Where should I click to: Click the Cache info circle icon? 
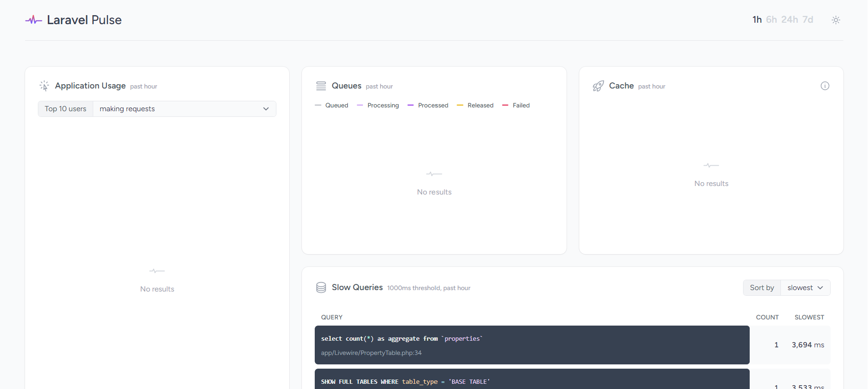pyautogui.click(x=825, y=86)
